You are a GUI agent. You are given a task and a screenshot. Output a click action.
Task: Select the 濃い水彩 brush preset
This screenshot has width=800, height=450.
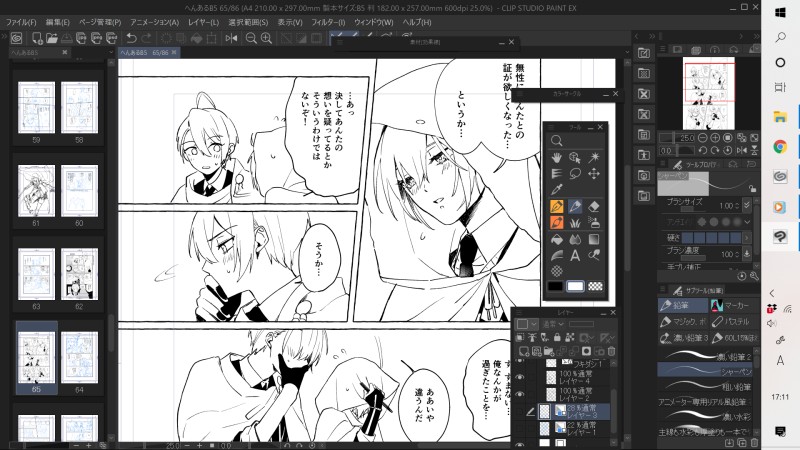pos(705,416)
